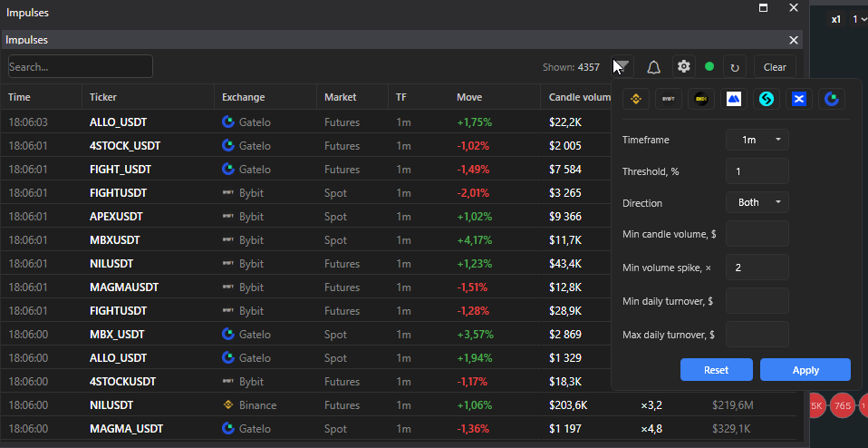Click the +3,57% move value

tap(475, 334)
